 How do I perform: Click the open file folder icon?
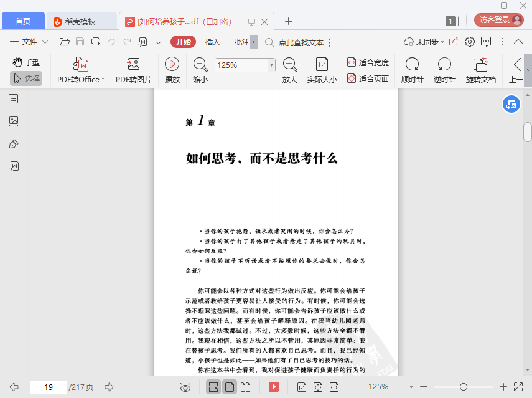[65, 42]
